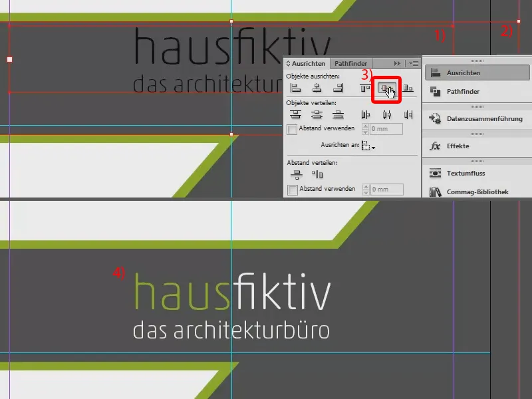
Task: Distribute objects by top edges
Action: (295, 114)
